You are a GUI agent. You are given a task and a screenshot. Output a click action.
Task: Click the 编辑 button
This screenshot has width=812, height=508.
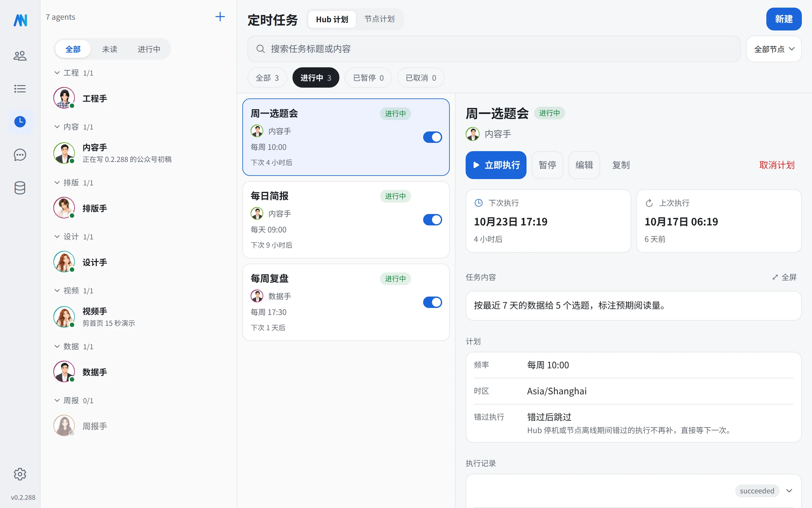coord(584,165)
